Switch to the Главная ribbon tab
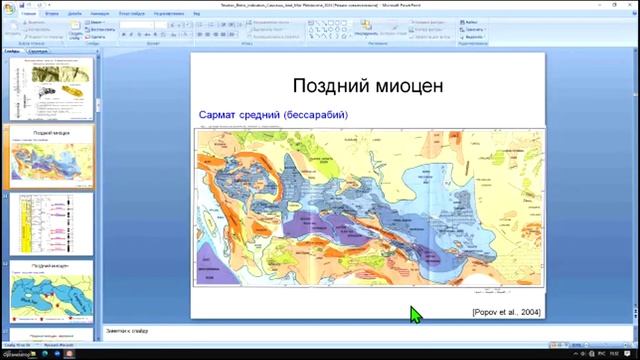The width and height of the screenshot is (640, 360). pyautogui.click(x=29, y=13)
